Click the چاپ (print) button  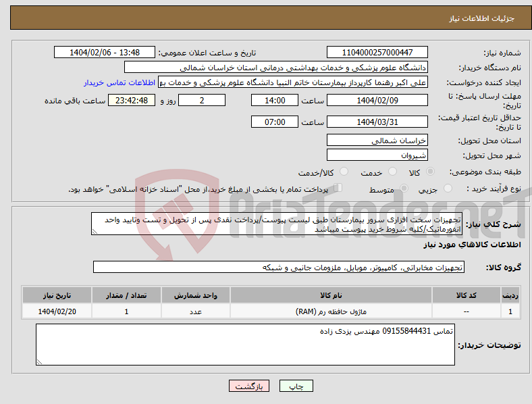(x=296, y=386)
